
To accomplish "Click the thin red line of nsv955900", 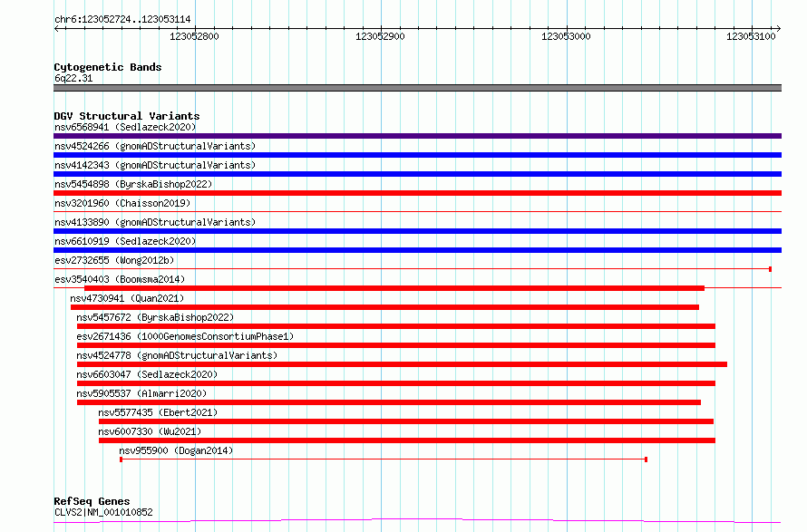I will coord(384,459).
